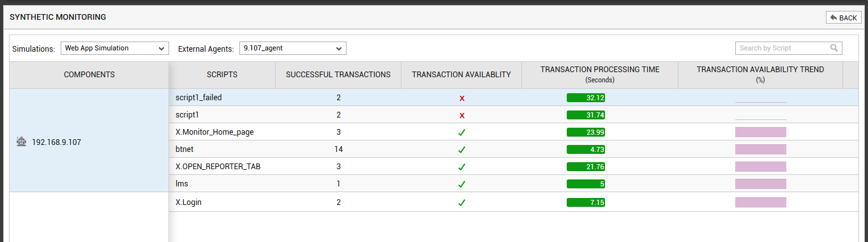Click the SYNTHETIC MONITORING title
Viewport: 868px width, 242px height.
point(58,17)
